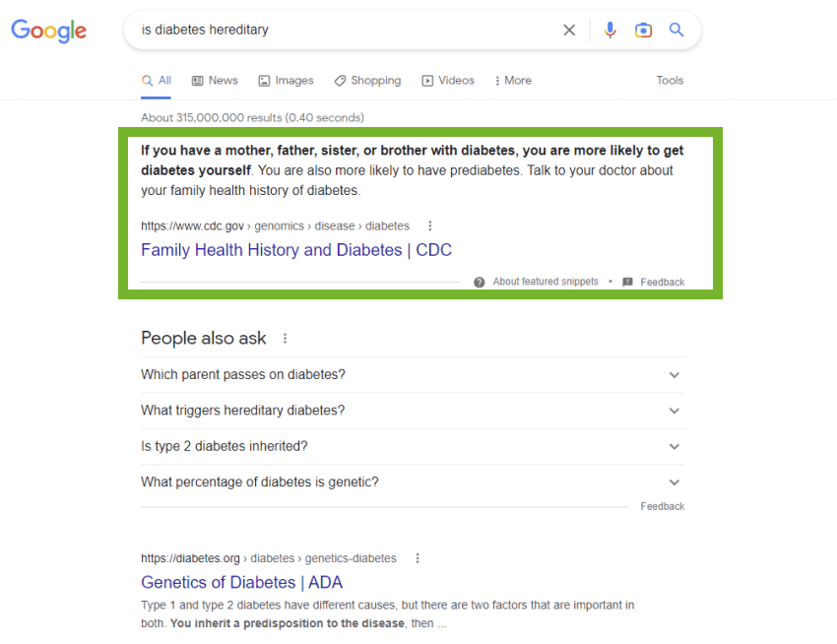Start voice search with microphone icon
Viewport: 837px width, 644px height.
(x=610, y=30)
